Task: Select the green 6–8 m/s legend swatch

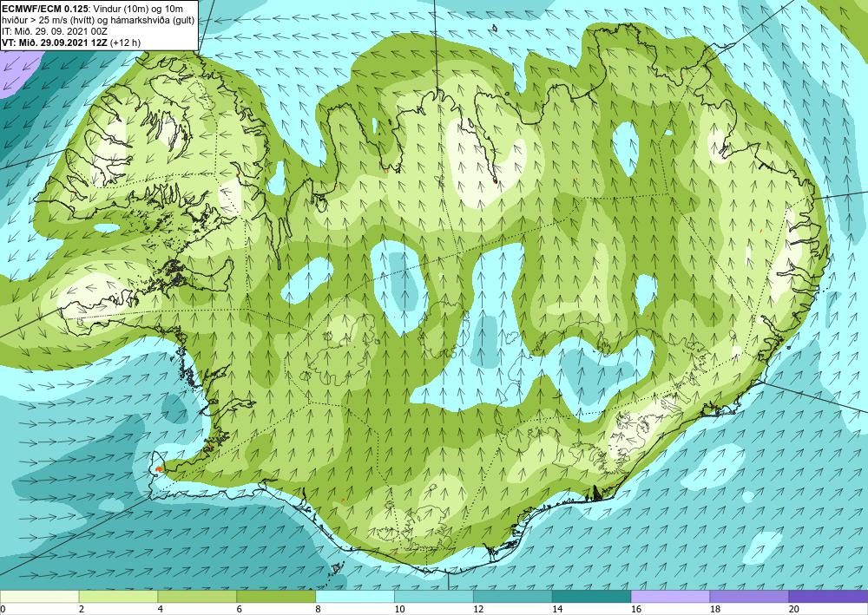Action: pos(276,597)
